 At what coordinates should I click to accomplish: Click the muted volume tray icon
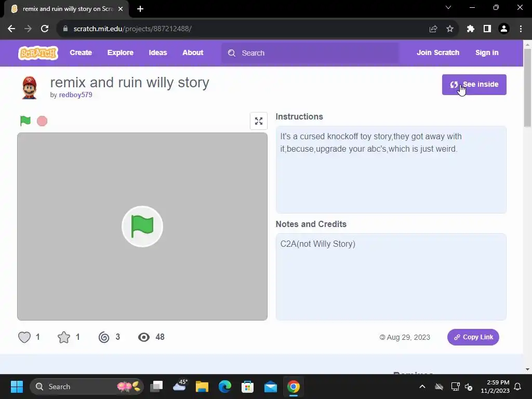point(469,387)
